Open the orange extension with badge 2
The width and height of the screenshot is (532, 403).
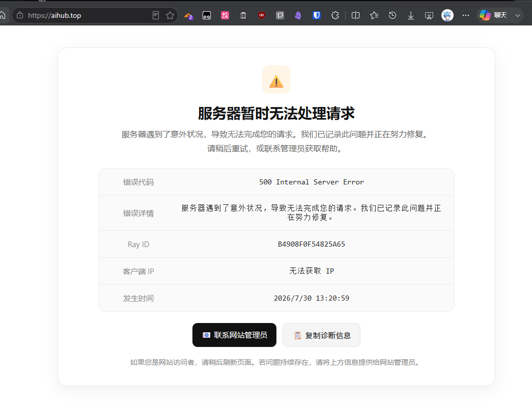click(x=189, y=16)
